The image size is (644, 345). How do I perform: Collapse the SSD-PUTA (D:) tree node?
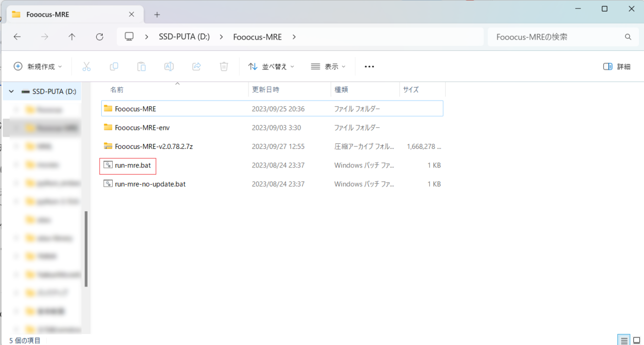coord(11,92)
